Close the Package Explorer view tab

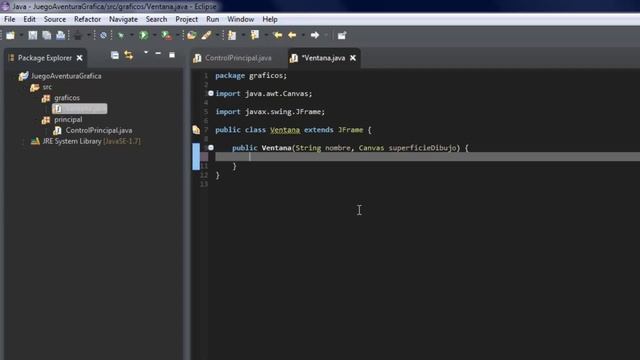80,58
